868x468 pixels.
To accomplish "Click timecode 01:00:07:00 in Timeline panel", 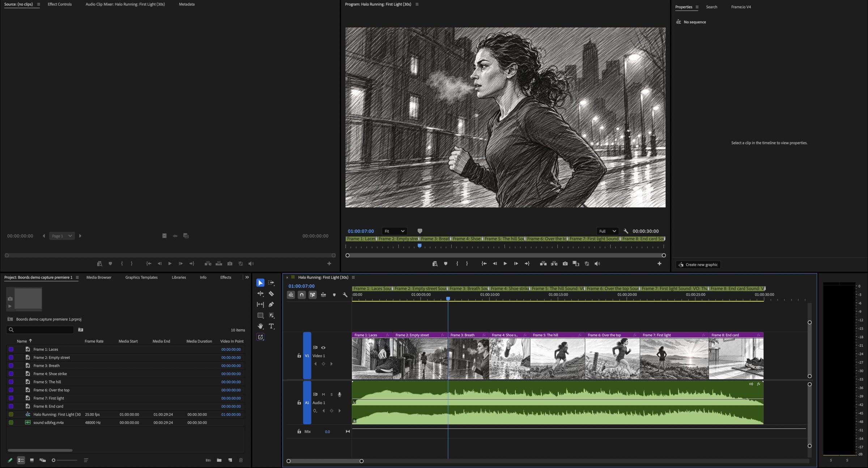I will (301, 286).
